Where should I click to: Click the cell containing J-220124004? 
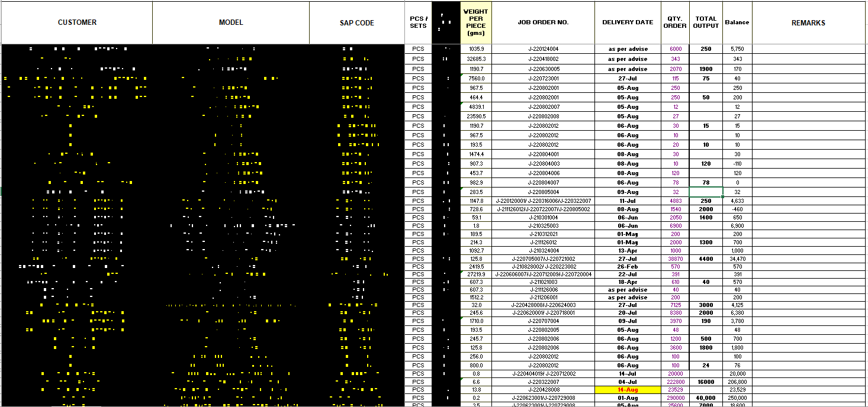click(542, 49)
